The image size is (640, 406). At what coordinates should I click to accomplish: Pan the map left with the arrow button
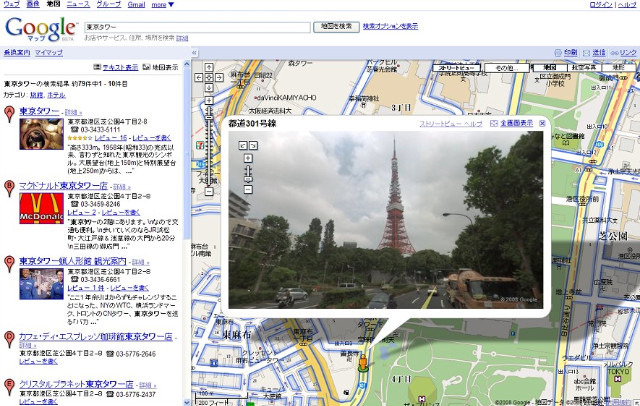coord(199,78)
